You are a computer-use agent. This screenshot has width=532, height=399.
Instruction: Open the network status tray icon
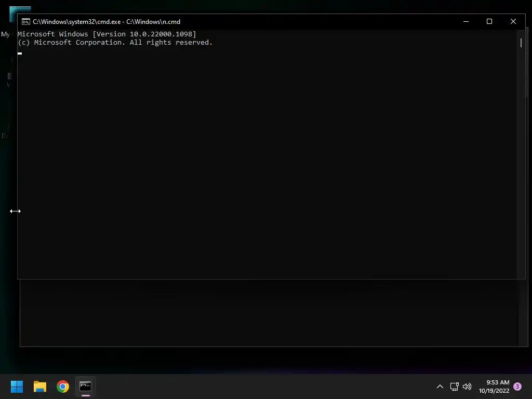pos(454,387)
